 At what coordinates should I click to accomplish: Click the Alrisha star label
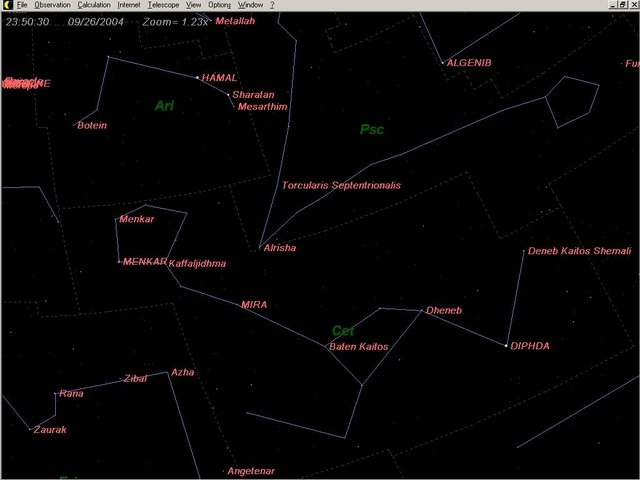(279, 248)
